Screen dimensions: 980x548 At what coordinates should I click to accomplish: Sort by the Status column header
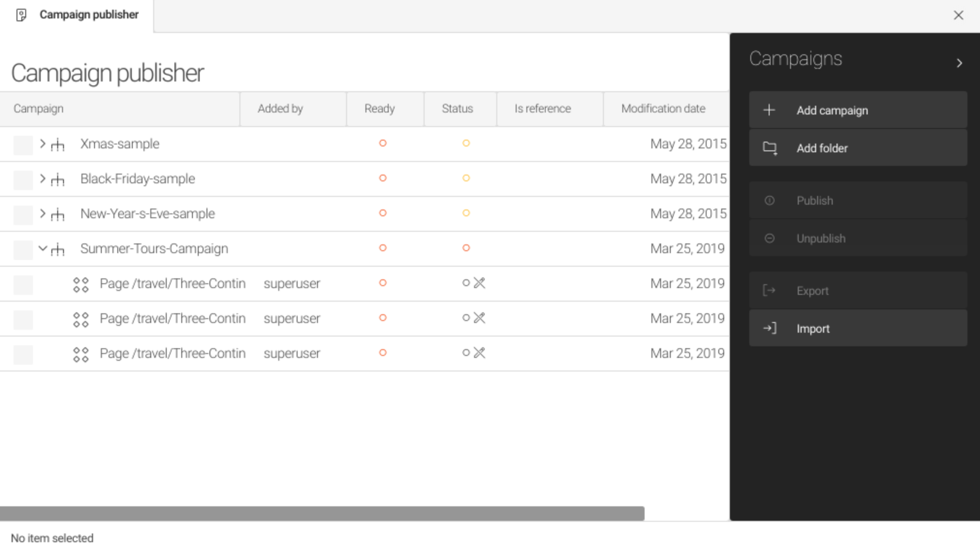(460, 109)
